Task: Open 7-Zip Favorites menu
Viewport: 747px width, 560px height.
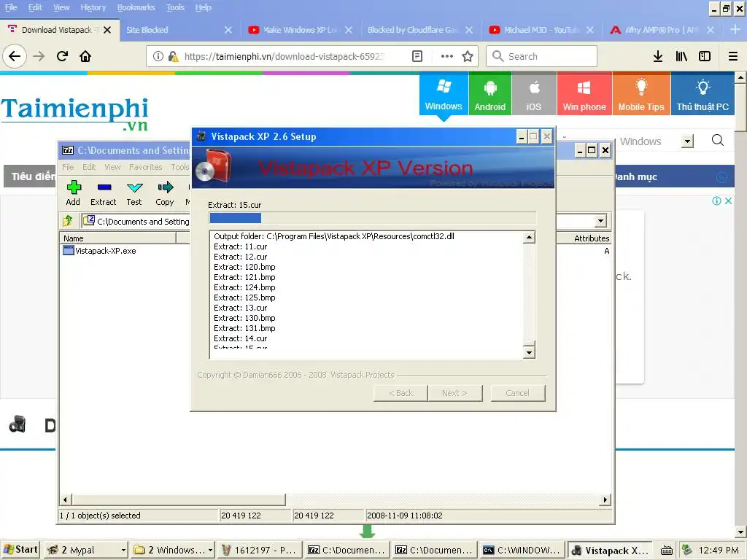Action: (x=146, y=167)
